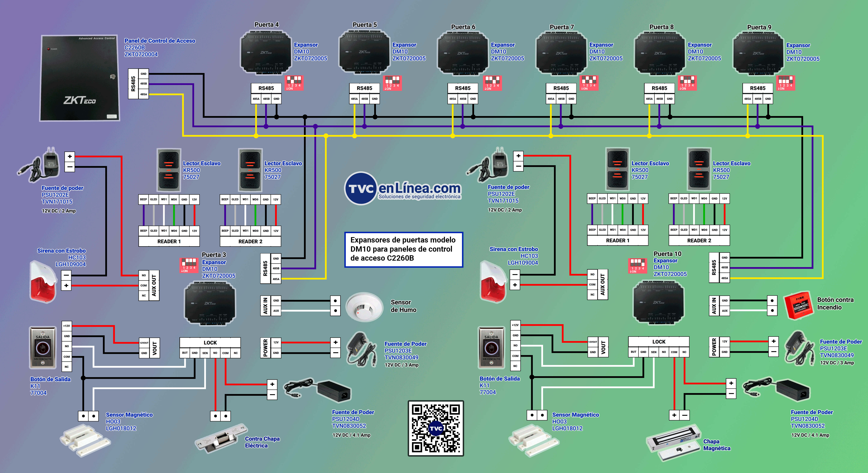Click the 'Puerta 10' heading
The image size is (868, 473).
[668, 254]
